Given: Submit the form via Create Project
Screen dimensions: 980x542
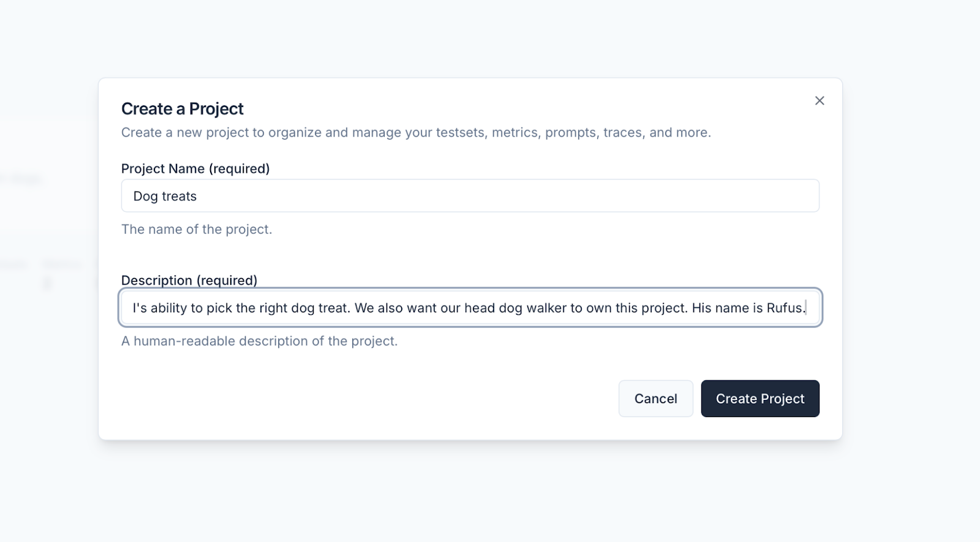Looking at the screenshot, I should [759, 398].
